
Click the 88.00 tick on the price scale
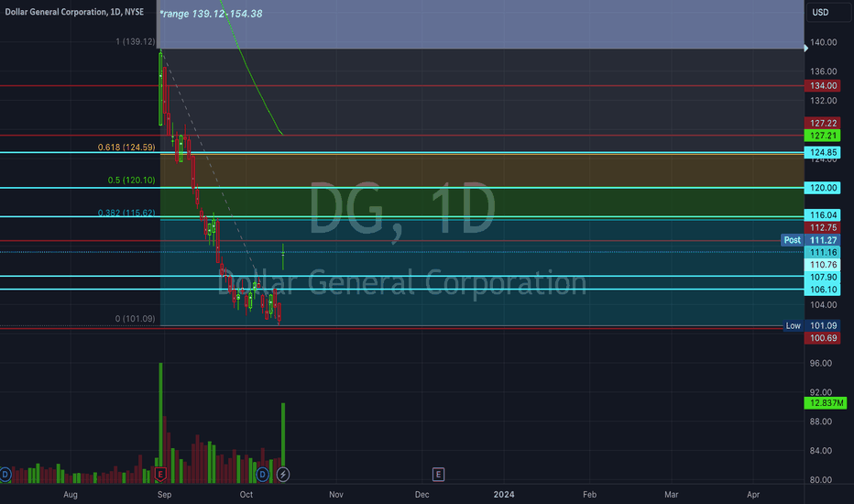(x=821, y=422)
